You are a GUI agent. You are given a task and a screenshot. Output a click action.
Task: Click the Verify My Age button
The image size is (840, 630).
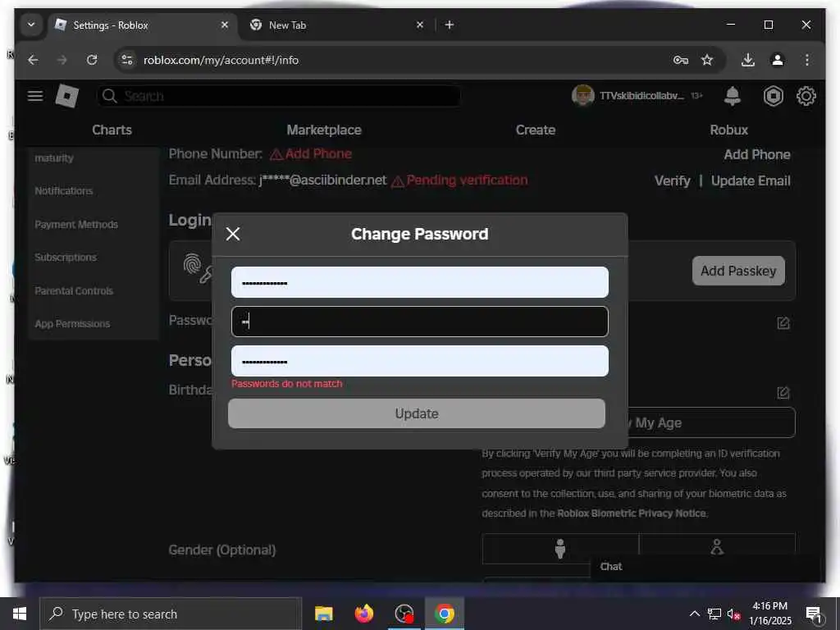pyautogui.click(x=711, y=422)
